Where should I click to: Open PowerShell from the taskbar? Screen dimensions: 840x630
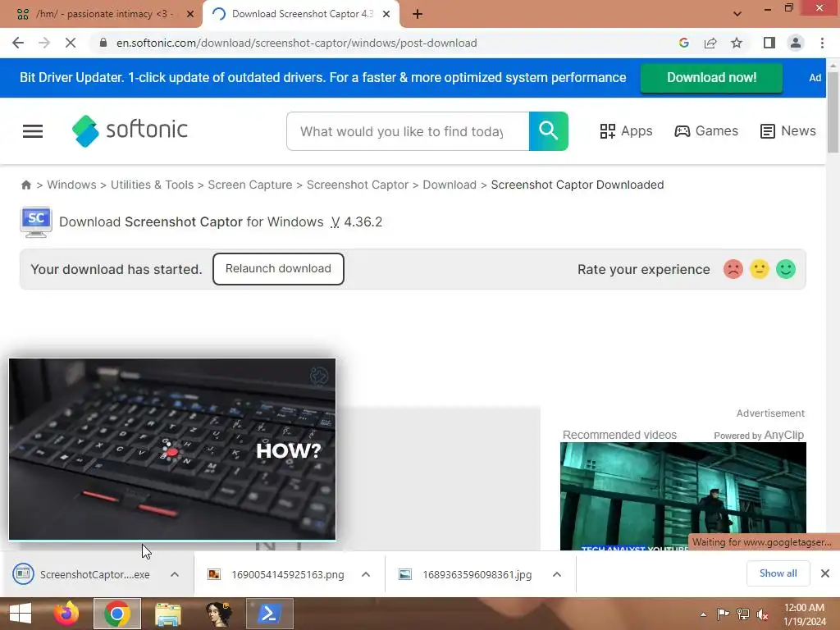click(x=269, y=614)
